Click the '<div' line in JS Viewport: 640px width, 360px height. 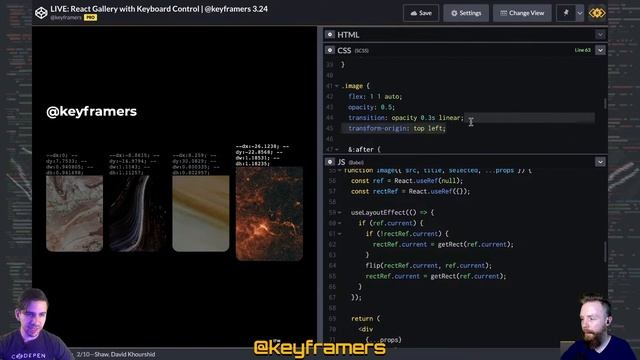[x=366, y=329]
